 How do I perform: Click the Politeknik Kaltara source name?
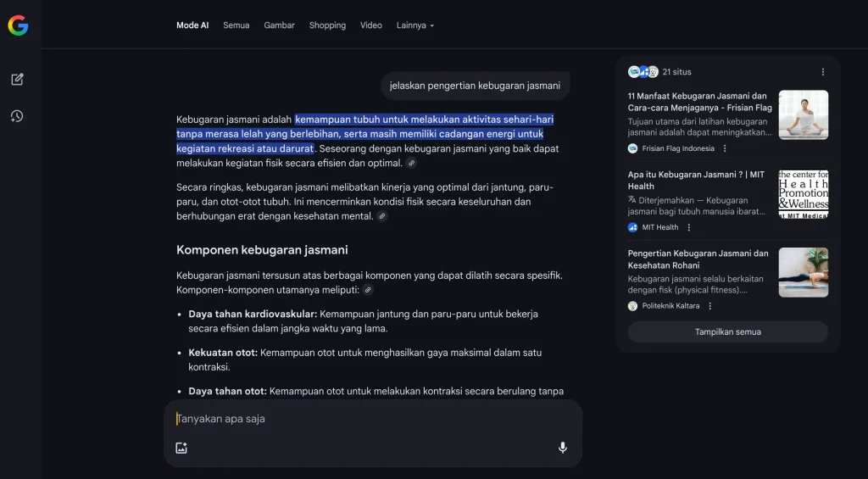pos(670,306)
